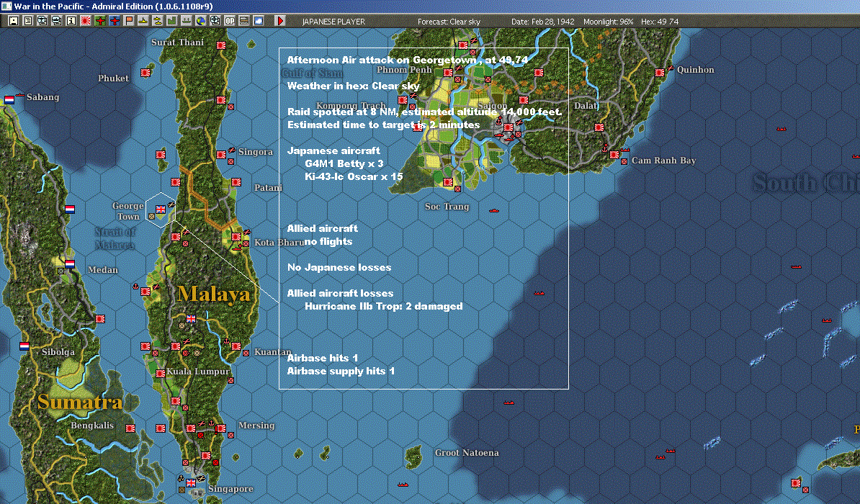Click the 'Soc Trang' map label

tap(447, 207)
